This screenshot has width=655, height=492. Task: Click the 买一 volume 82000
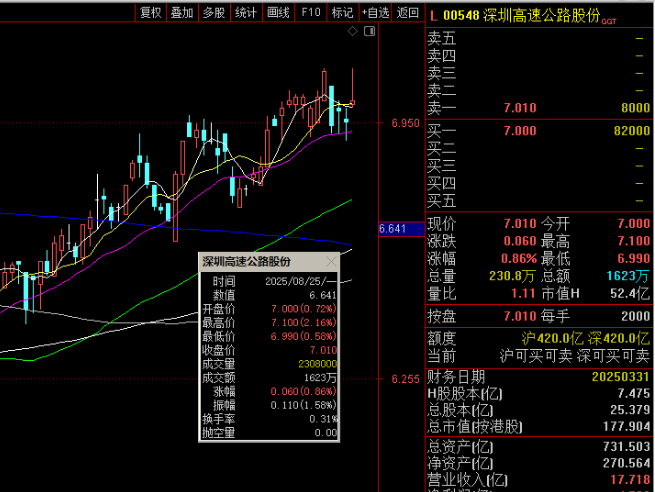click(x=632, y=131)
